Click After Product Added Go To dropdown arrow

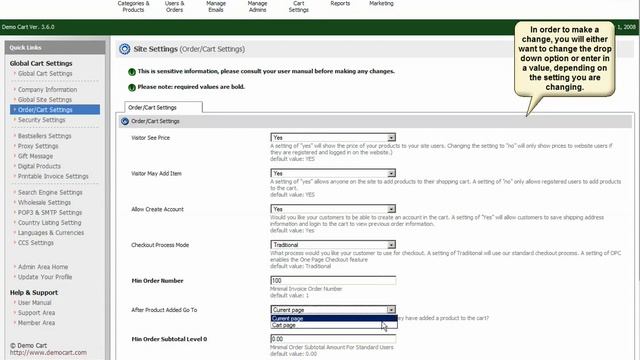391,310
